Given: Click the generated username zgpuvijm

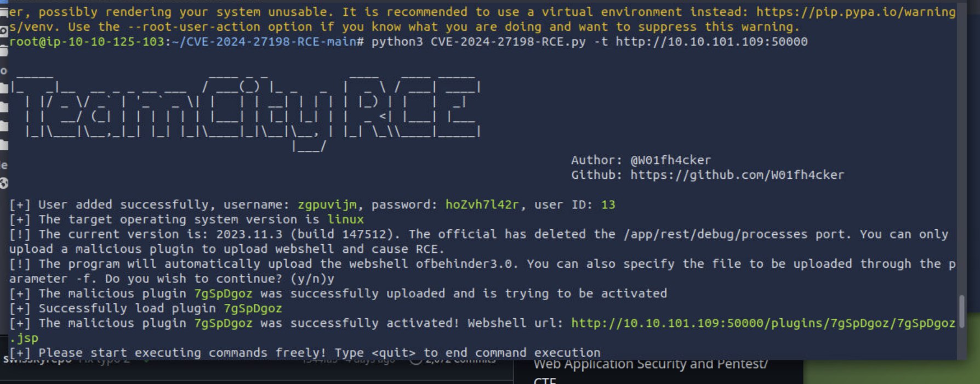Looking at the screenshot, I should point(327,205).
